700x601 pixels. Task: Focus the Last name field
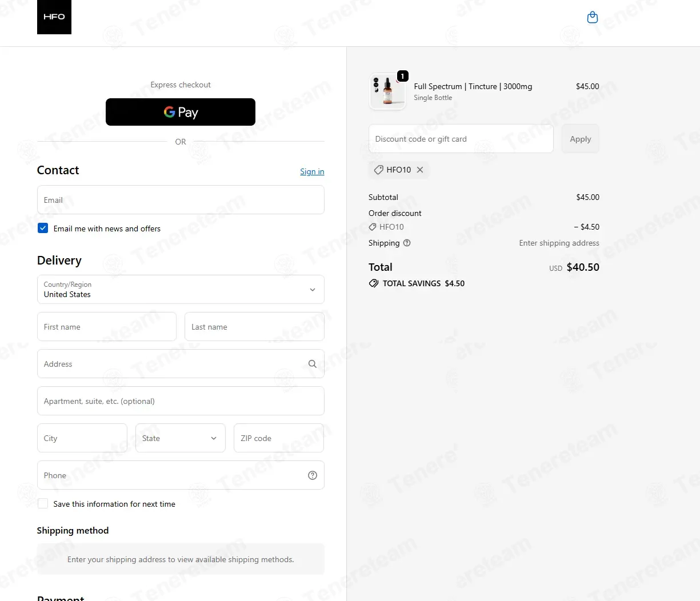(x=254, y=327)
